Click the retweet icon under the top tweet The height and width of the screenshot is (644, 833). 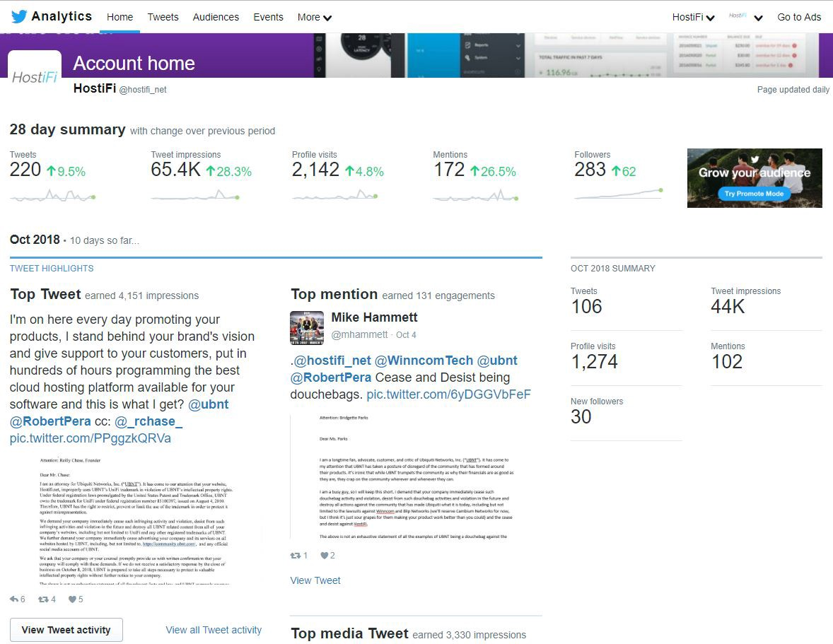pos(43,599)
